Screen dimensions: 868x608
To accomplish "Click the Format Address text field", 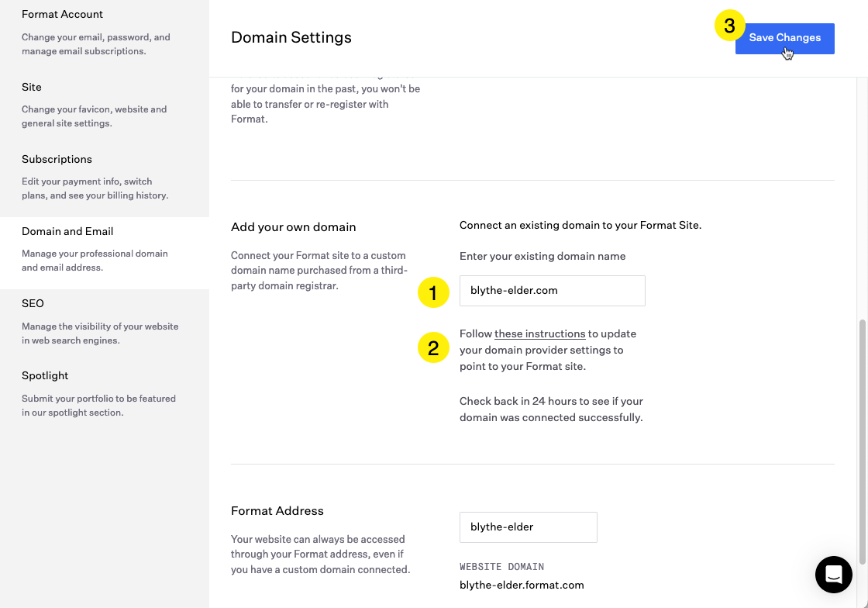I will click(x=528, y=527).
